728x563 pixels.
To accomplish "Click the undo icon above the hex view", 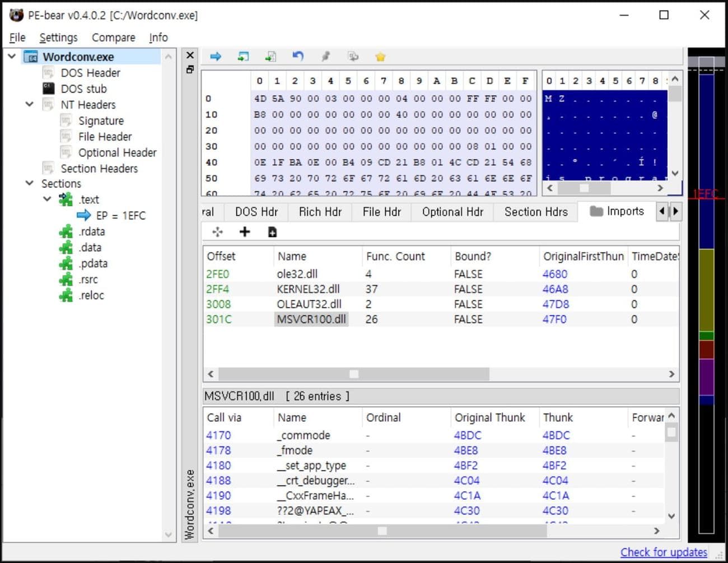I will pos(298,56).
